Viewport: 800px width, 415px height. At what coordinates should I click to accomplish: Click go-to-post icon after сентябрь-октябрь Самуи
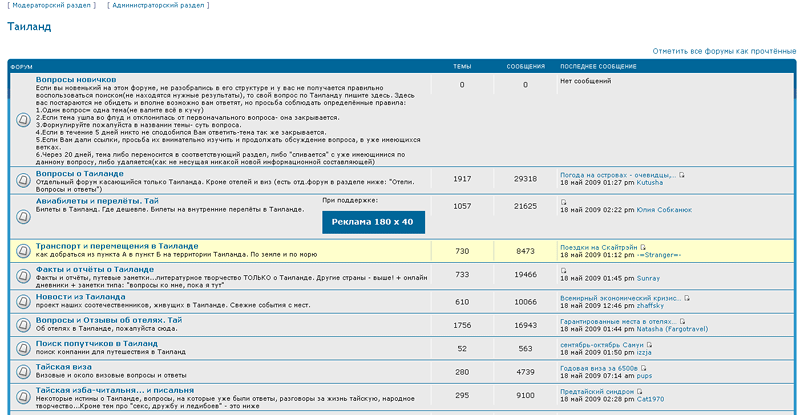649,345
